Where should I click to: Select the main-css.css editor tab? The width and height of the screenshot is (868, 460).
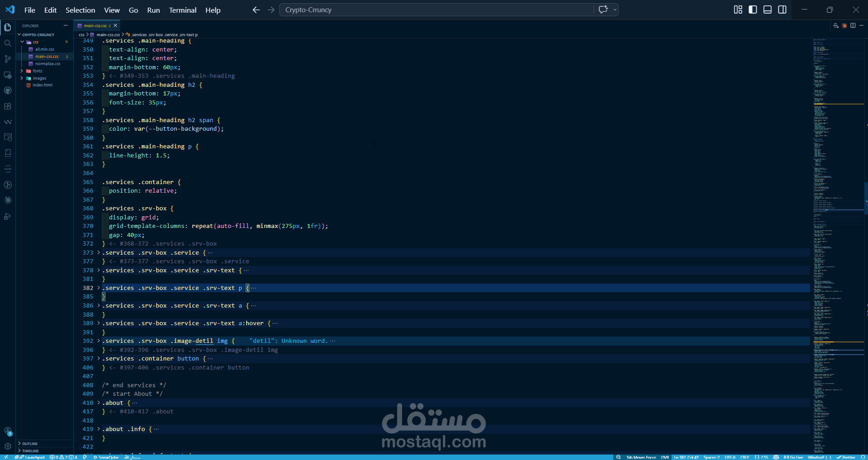click(97, 25)
